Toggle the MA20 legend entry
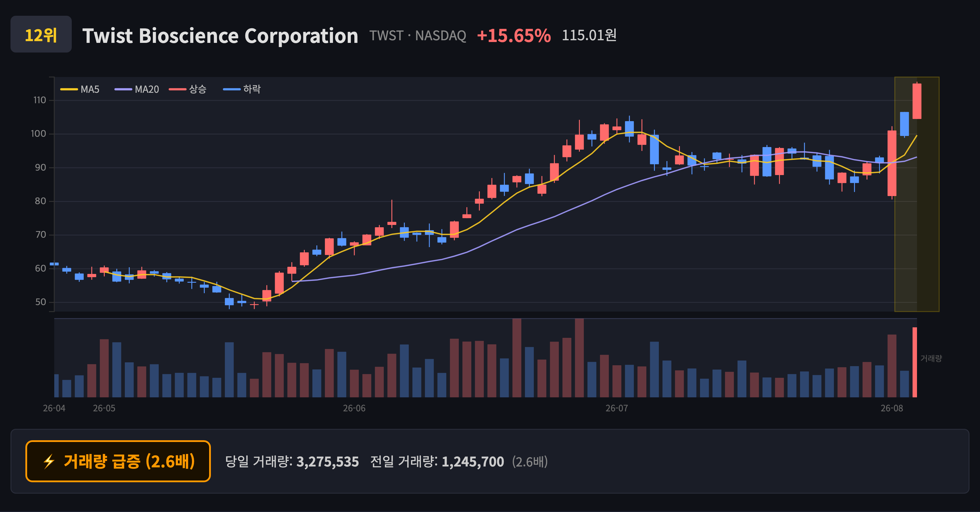Image resolution: width=980 pixels, height=512 pixels. 137,89
